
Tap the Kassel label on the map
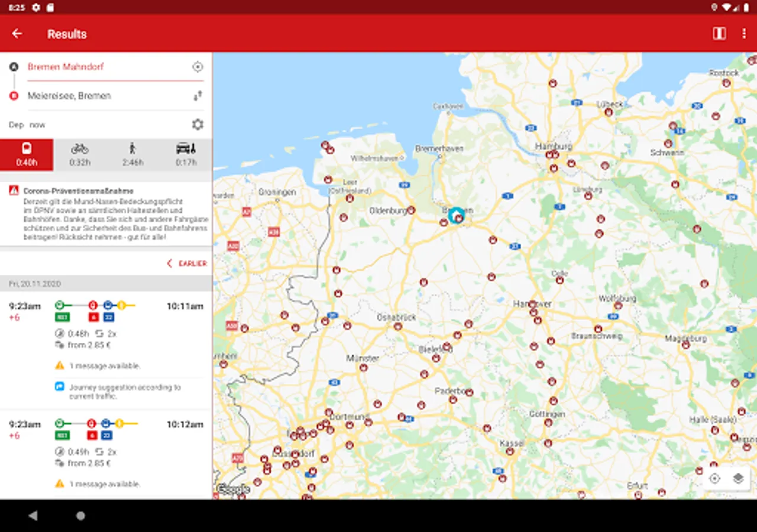(x=512, y=443)
